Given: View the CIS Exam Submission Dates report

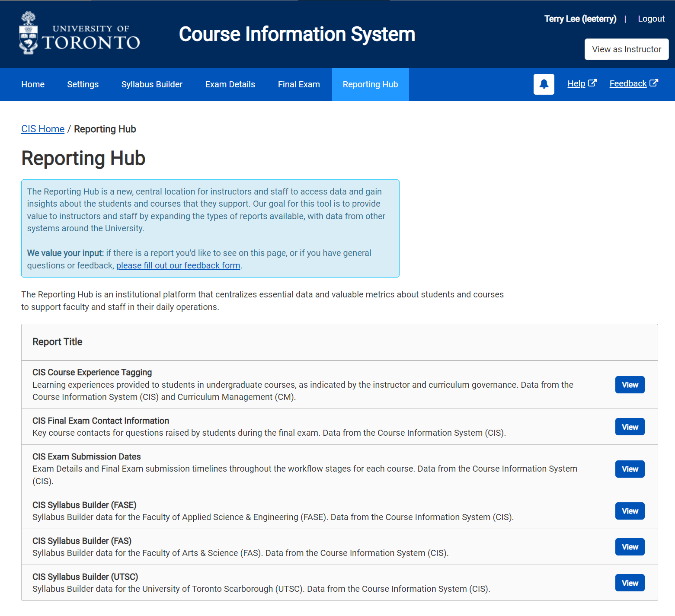Looking at the screenshot, I should click(630, 469).
